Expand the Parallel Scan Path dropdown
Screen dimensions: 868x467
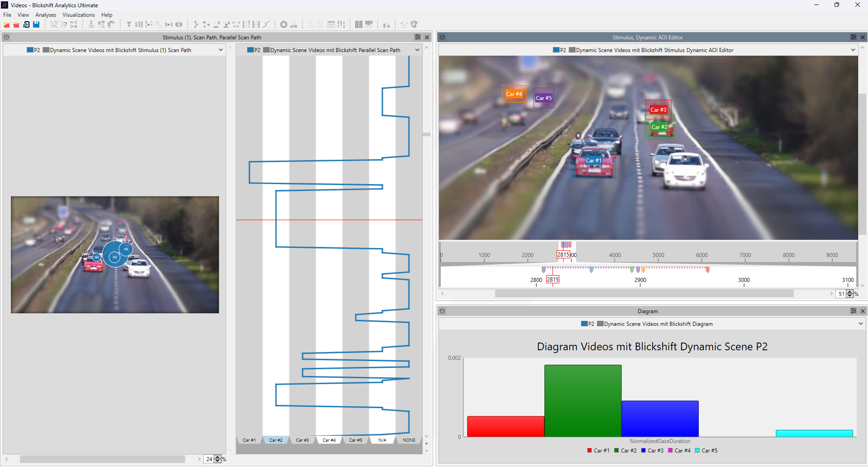(x=417, y=50)
